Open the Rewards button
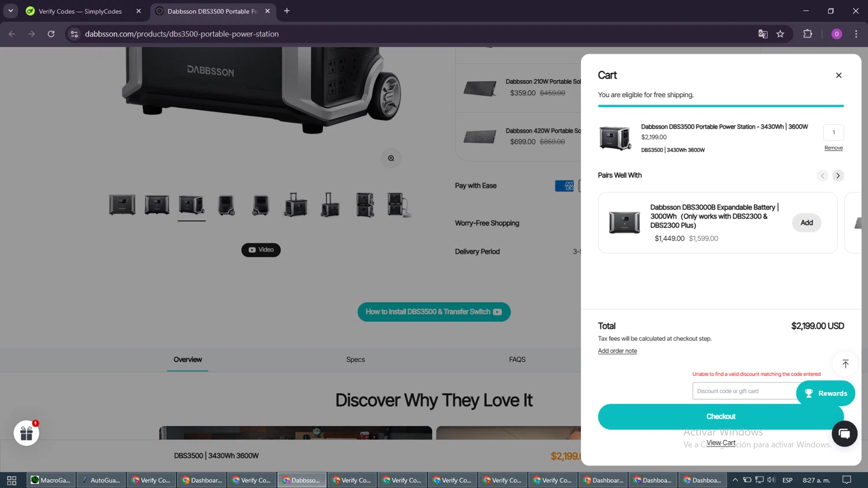Viewport: 868px width, 488px height. point(826,393)
